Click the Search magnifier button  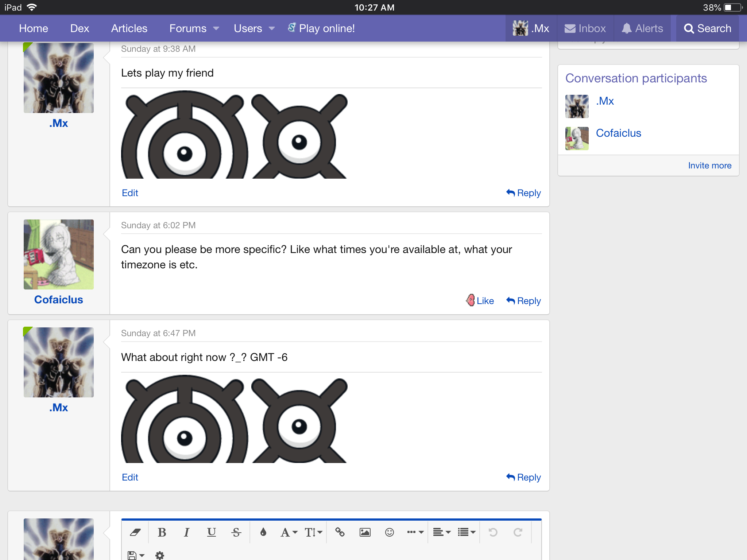pyautogui.click(x=707, y=28)
